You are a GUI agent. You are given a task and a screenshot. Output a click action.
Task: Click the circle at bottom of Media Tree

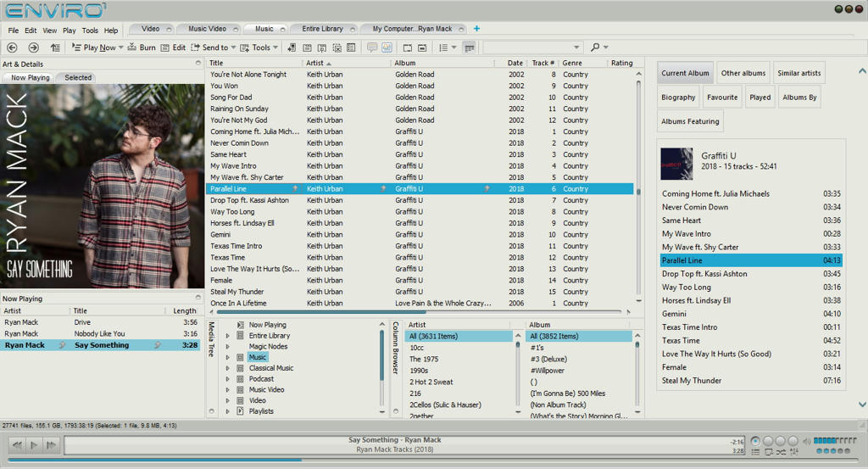tap(211, 411)
